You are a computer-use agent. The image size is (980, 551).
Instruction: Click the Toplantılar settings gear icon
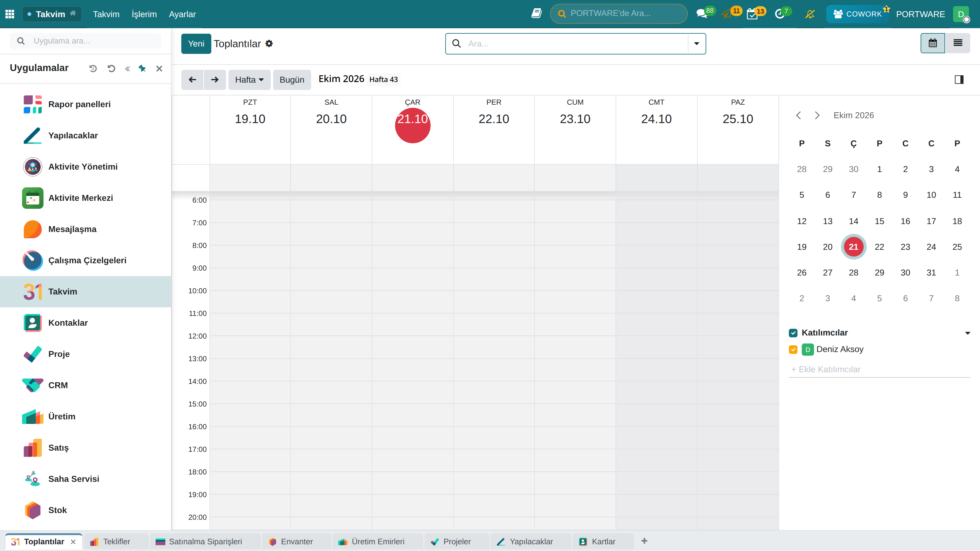click(269, 44)
